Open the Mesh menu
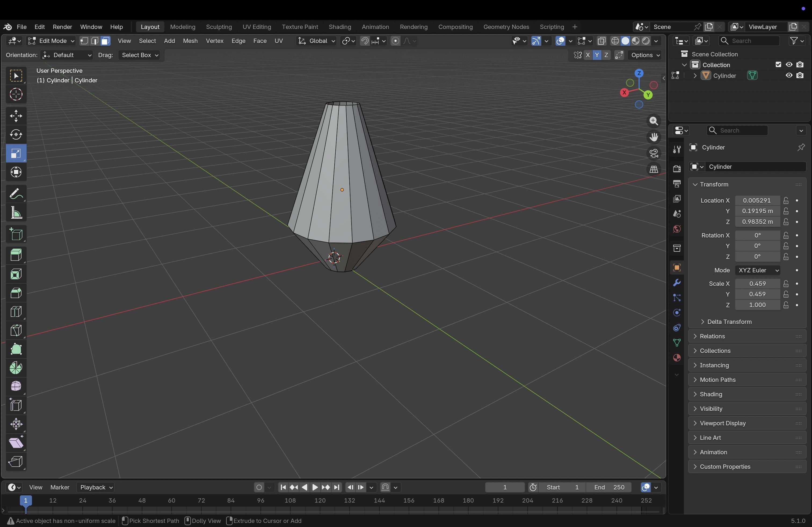 point(190,41)
